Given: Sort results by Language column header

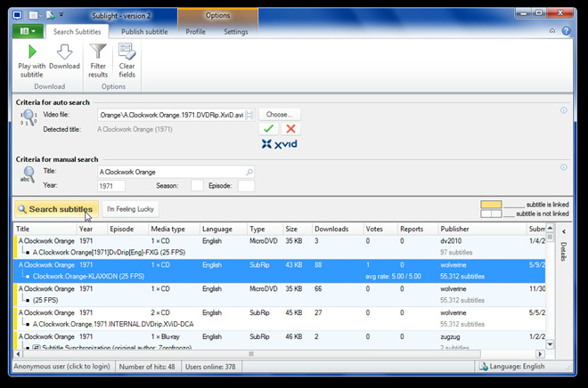Looking at the screenshot, I should pyautogui.click(x=223, y=229).
